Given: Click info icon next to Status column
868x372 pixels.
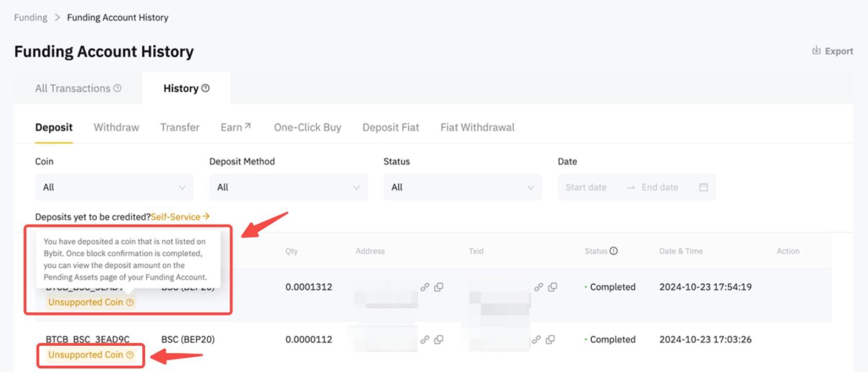Looking at the screenshot, I should (x=613, y=251).
